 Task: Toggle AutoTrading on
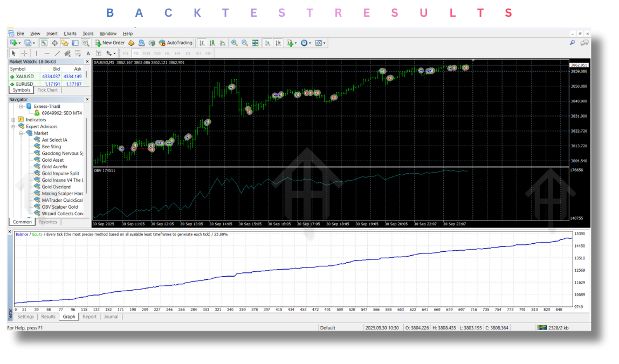[175, 43]
